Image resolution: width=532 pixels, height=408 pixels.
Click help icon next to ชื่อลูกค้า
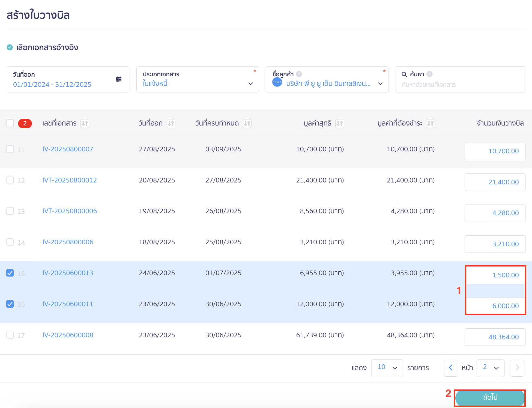click(299, 74)
